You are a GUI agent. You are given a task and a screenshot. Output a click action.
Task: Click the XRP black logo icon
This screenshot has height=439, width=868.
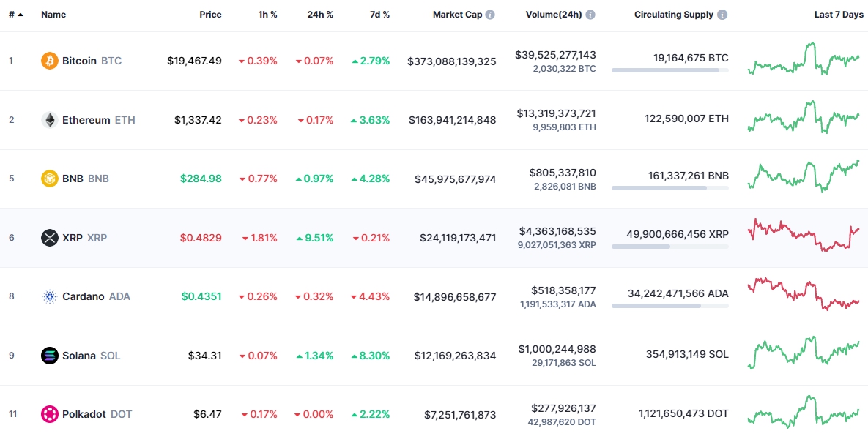coord(50,238)
